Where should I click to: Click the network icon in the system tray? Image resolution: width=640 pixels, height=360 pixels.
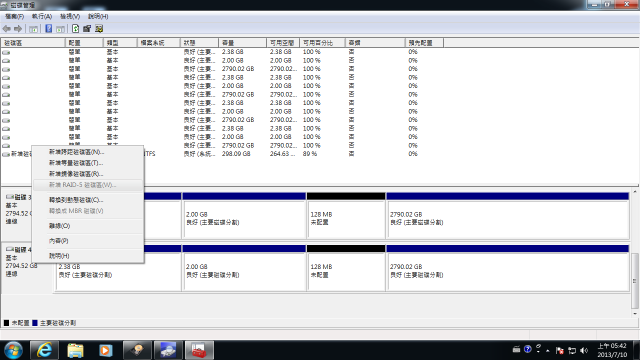point(572,350)
